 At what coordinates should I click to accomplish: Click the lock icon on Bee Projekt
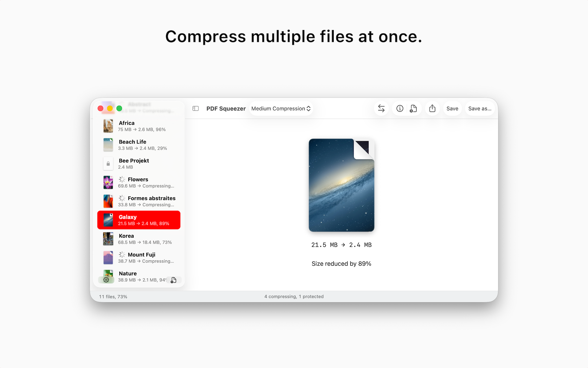(108, 164)
